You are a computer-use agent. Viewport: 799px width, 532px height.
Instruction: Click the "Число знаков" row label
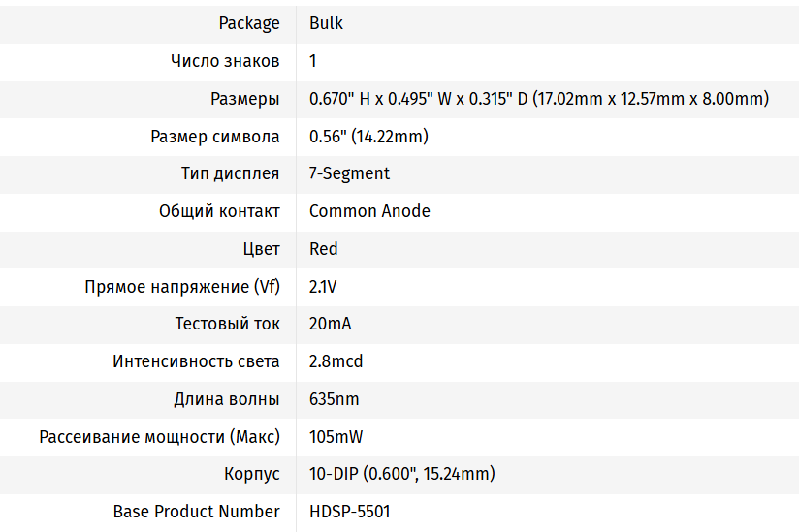pos(225,61)
